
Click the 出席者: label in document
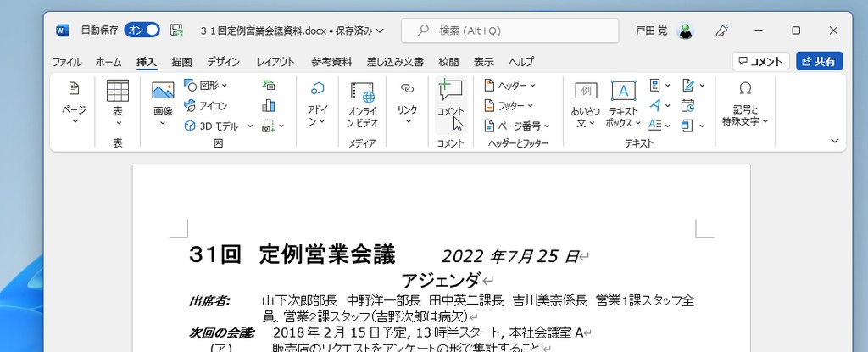[x=209, y=301]
